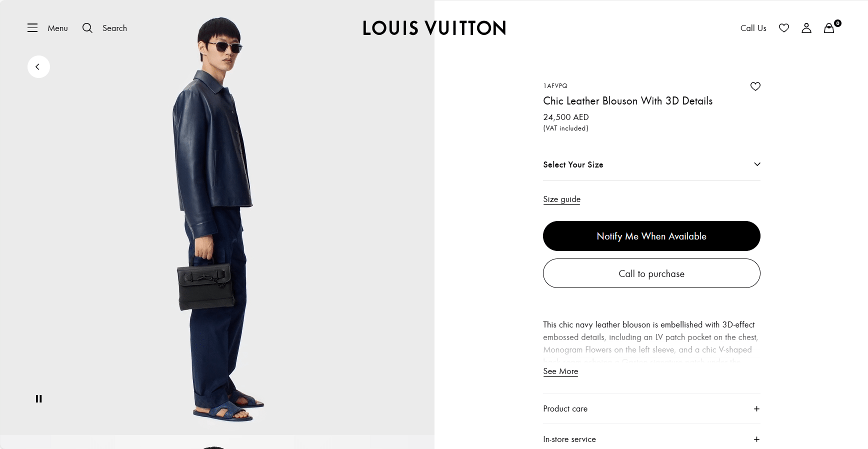Click See More description link

(560, 371)
